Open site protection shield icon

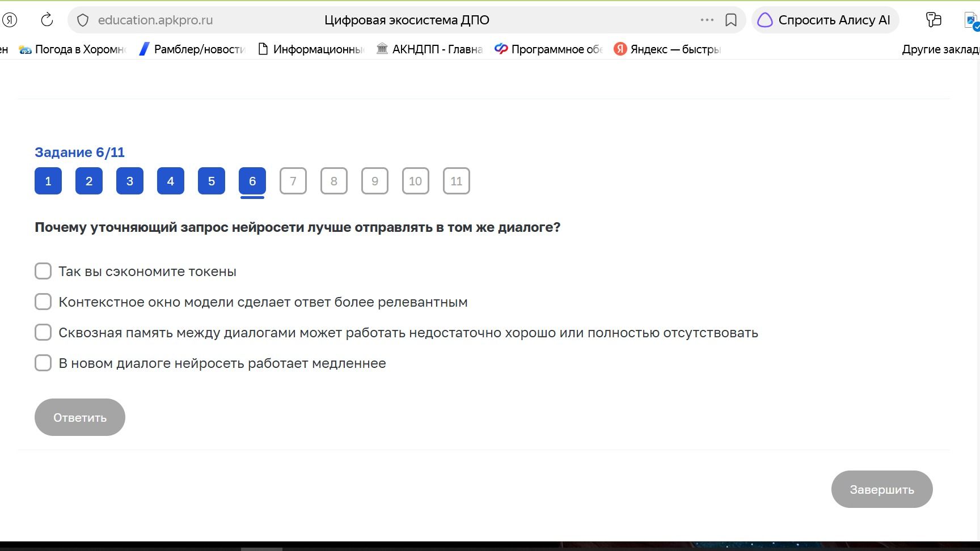pos(83,20)
